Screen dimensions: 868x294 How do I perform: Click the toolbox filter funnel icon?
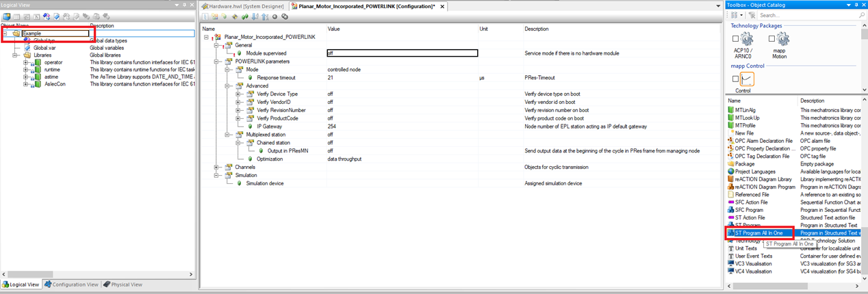[752, 15]
